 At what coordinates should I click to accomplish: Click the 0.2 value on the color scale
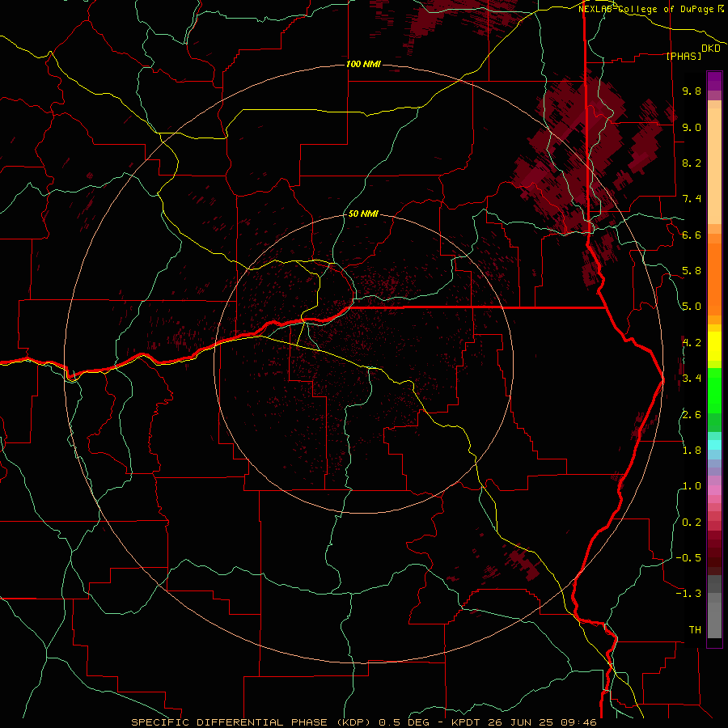tap(692, 523)
